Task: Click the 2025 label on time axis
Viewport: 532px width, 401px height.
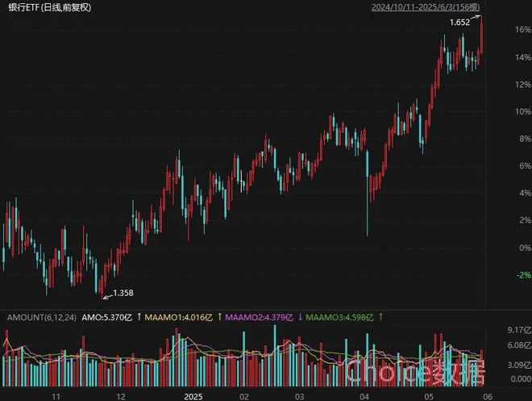Action: [x=193, y=396]
